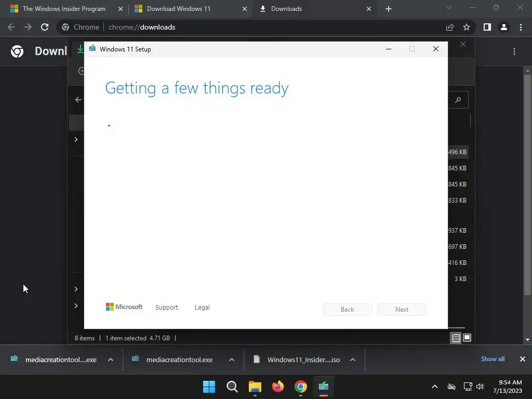The height and width of the screenshot is (399, 532).
Task: Click the Back button in Setup
Action: click(x=347, y=310)
